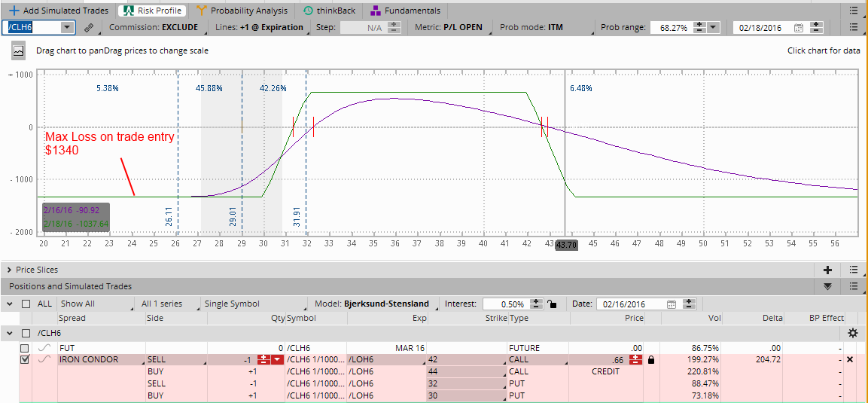Open calendar for the 02/16/2016 date
The width and height of the screenshot is (868, 403).
click(x=672, y=304)
